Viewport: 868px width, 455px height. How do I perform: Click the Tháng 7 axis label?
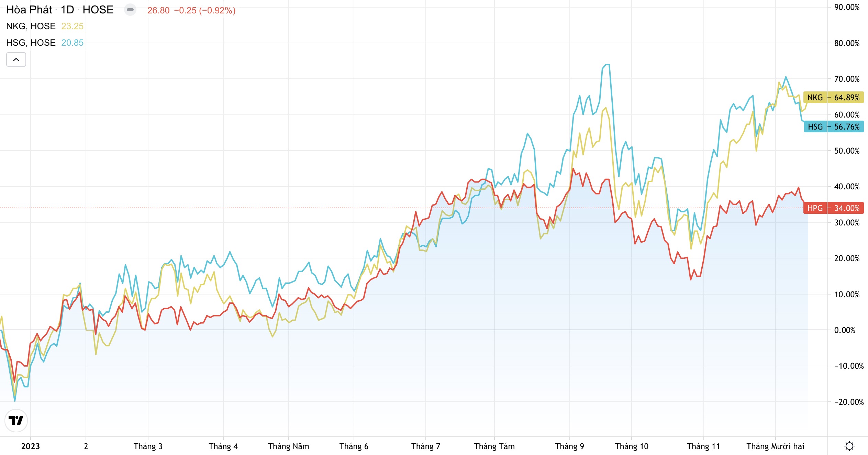pyautogui.click(x=426, y=446)
